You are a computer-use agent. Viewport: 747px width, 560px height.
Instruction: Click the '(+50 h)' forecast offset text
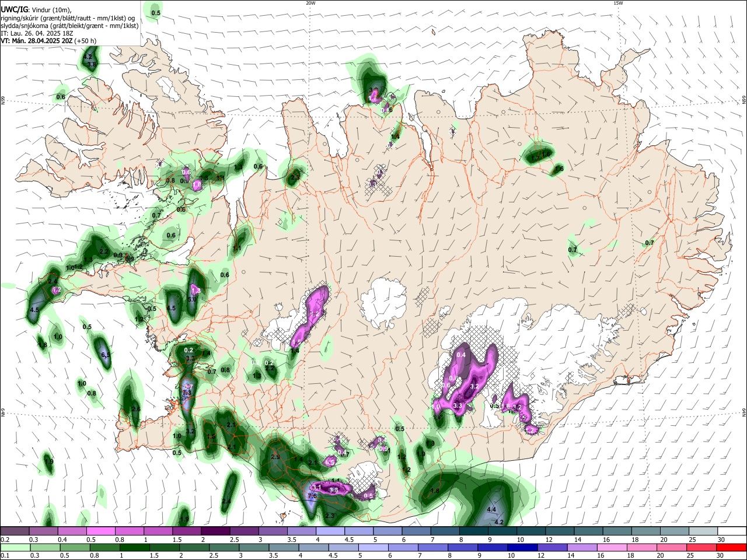[x=85, y=41]
